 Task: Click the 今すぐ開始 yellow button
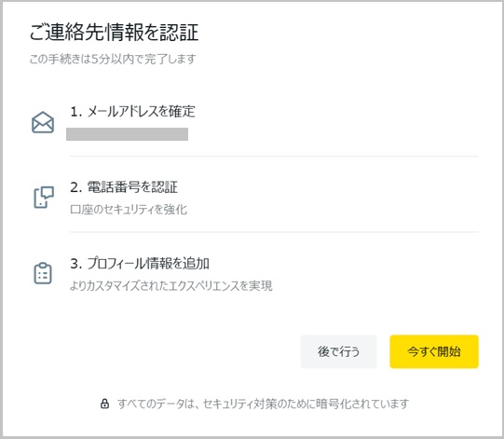point(434,351)
